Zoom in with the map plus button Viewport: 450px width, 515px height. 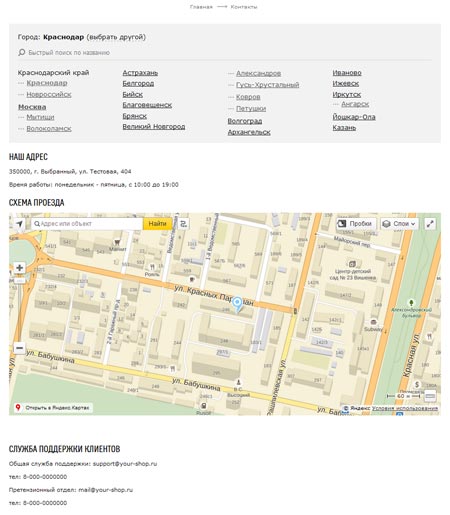pos(19,267)
